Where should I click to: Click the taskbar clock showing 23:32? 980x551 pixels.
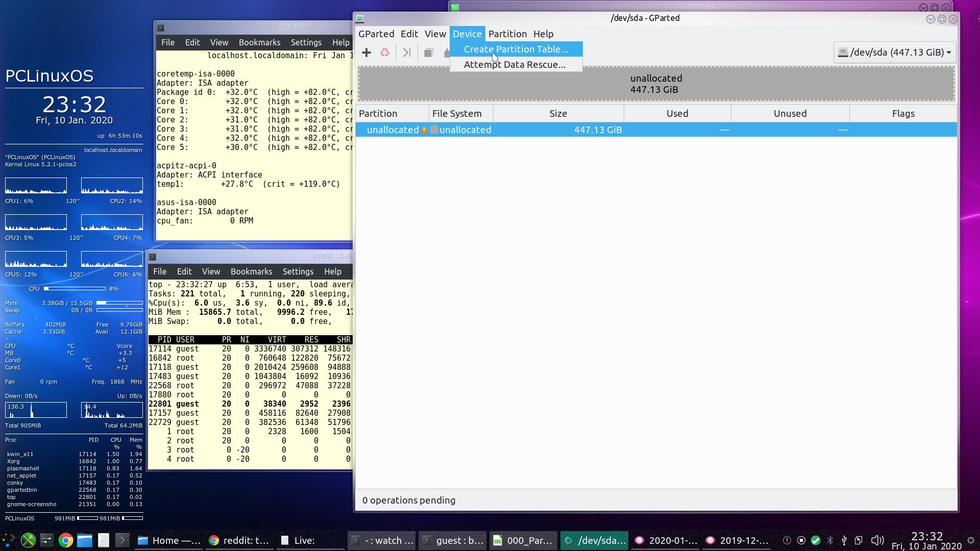[926, 541]
